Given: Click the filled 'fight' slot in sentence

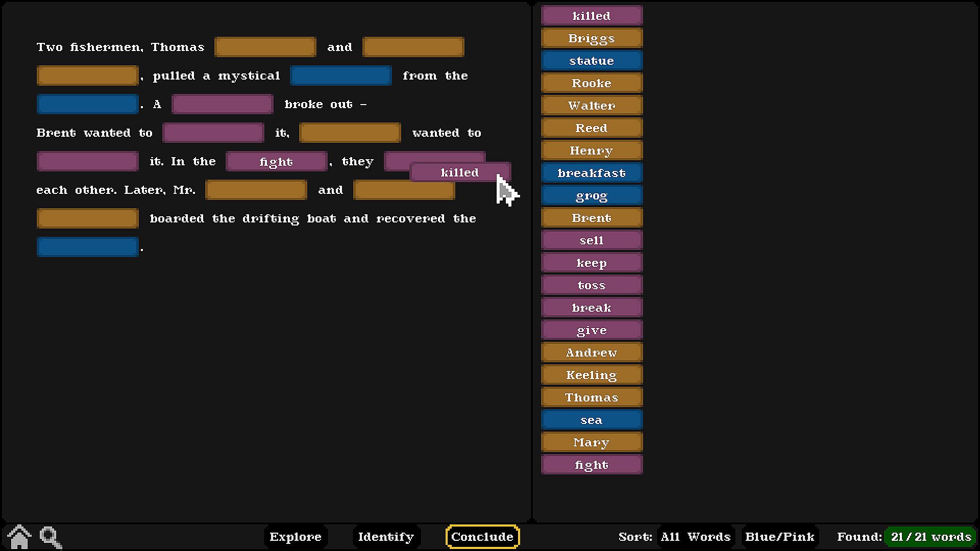Looking at the screenshot, I should [276, 162].
